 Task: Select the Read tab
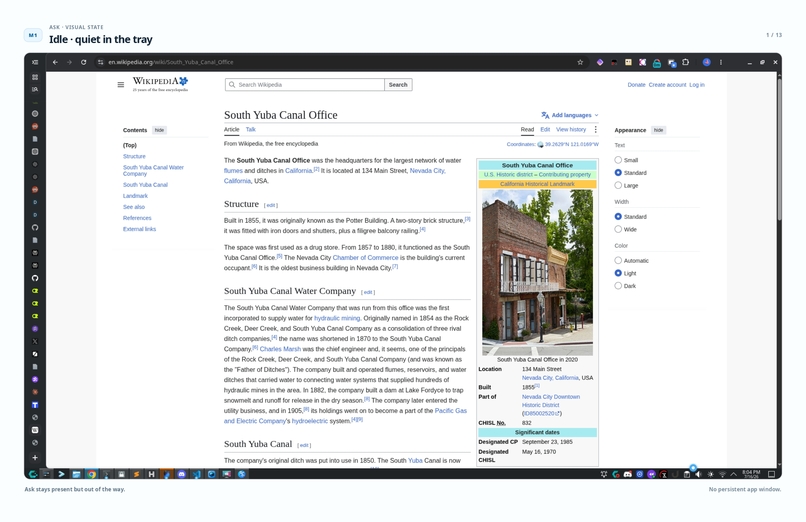tap(527, 129)
